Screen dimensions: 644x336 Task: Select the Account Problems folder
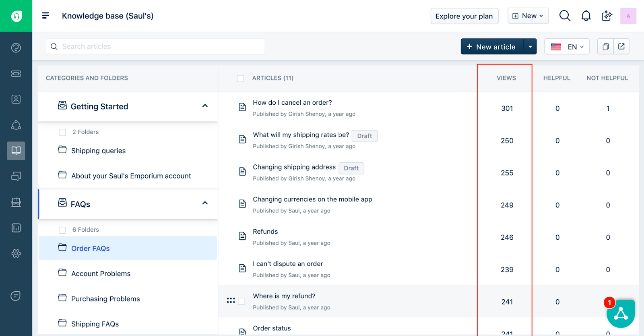101,274
